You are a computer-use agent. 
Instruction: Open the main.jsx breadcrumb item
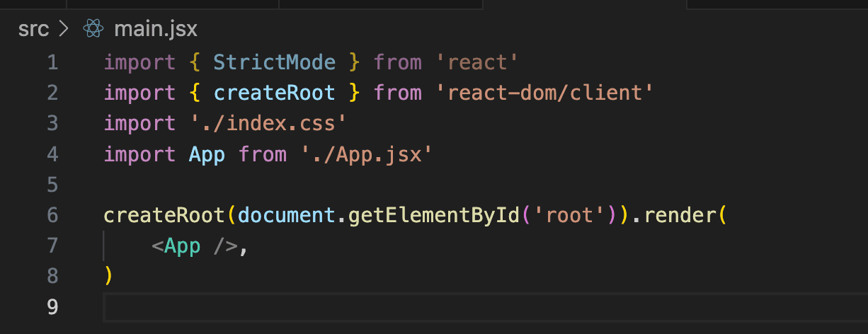coord(156,29)
